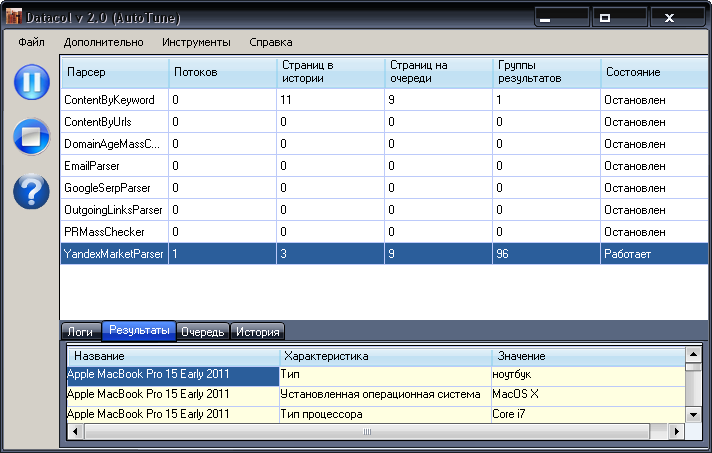Switch to the Логи tab
Screen dimensions: 712x453
tap(80, 332)
